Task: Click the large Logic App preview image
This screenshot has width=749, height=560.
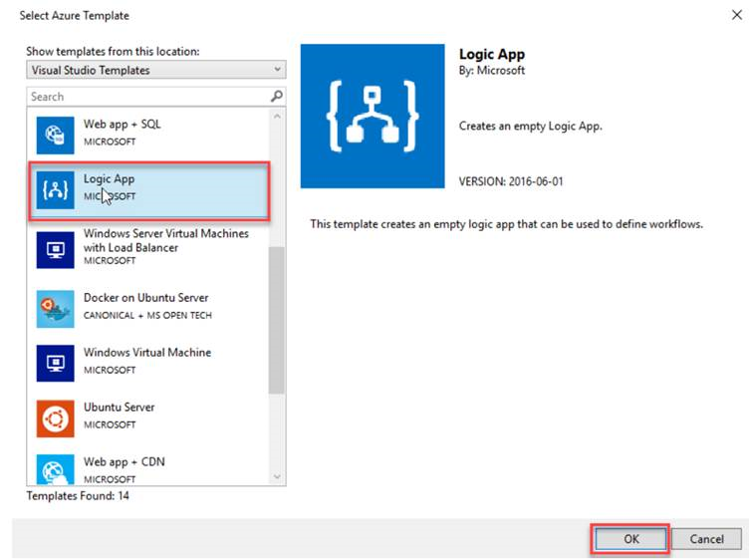Action: 374,115
